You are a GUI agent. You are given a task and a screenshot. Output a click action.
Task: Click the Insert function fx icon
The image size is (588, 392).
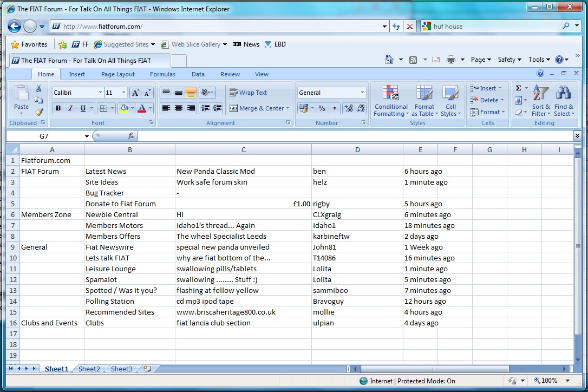[131, 136]
